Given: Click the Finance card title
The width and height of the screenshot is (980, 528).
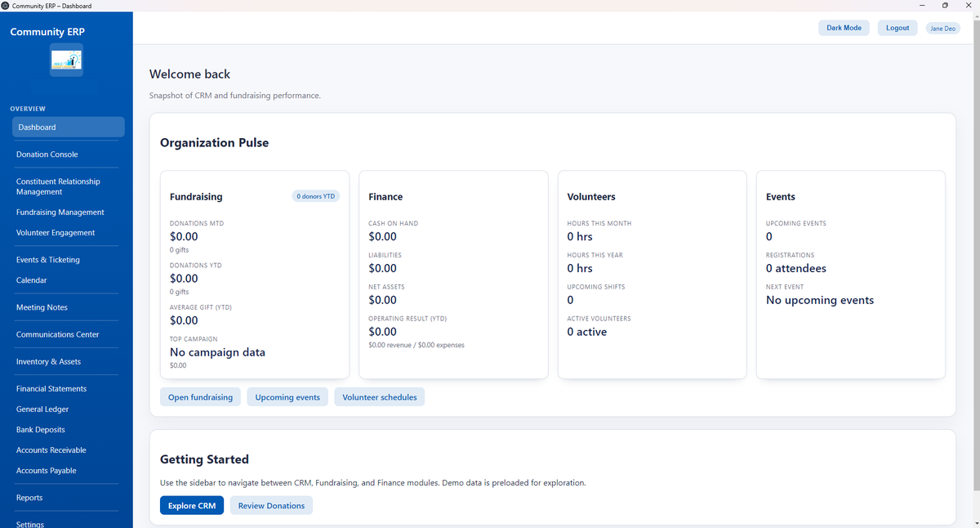Looking at the screenshot, I should [385, 197].
